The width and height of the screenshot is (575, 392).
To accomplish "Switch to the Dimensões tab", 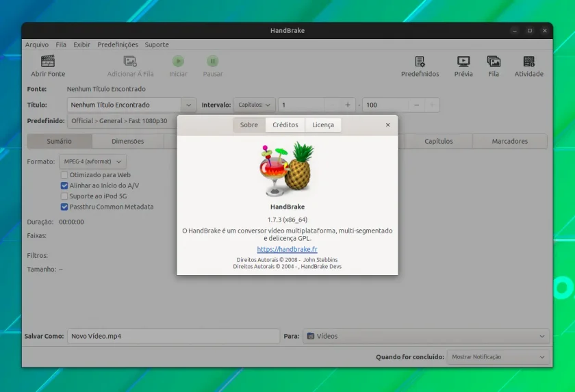I will (127, 141).
